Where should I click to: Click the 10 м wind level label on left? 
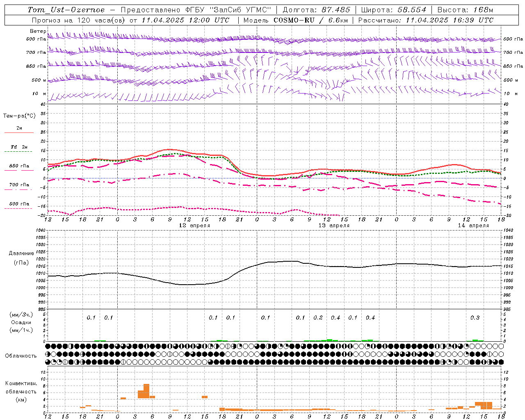[39, 94]
